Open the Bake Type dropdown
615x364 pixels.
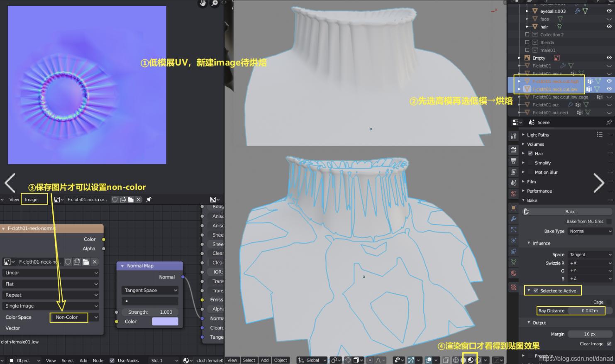[590, 231]
